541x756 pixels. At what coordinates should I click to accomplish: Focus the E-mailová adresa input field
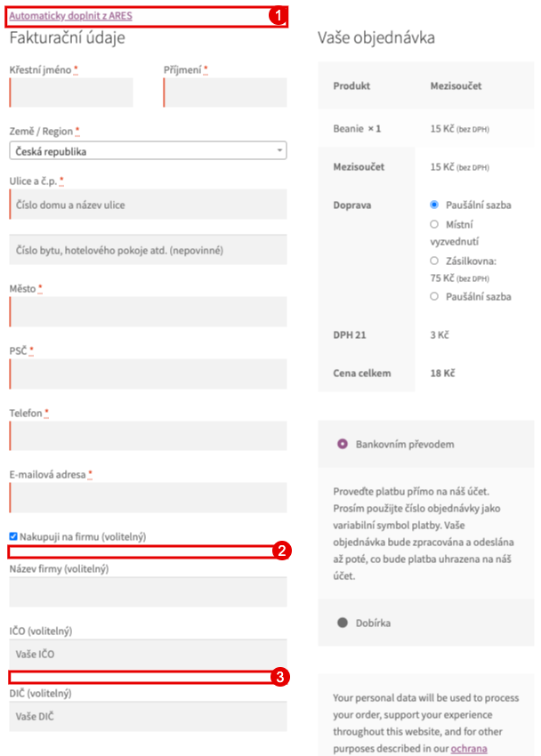[x=148, y=497]
